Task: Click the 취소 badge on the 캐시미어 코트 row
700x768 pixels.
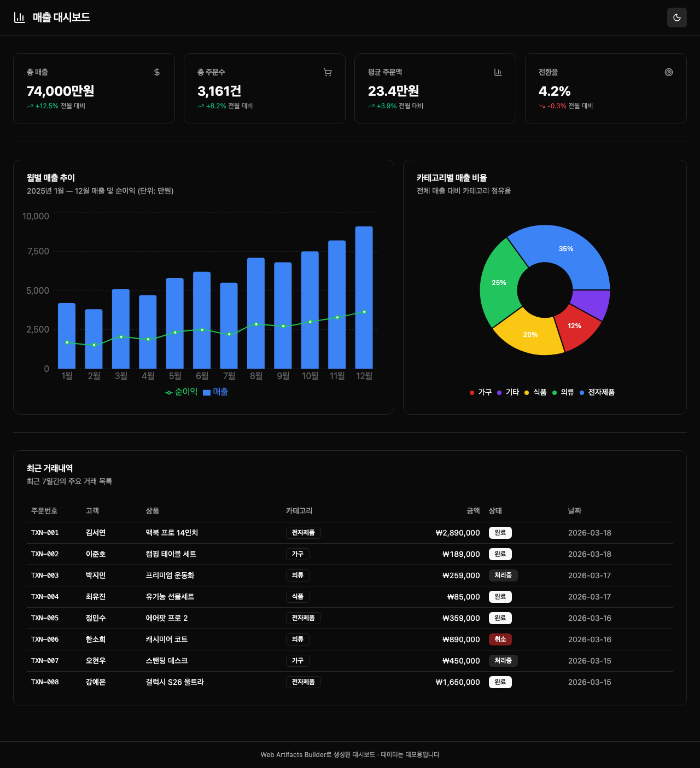Action: pyautogui.click(x=500, y=639)
